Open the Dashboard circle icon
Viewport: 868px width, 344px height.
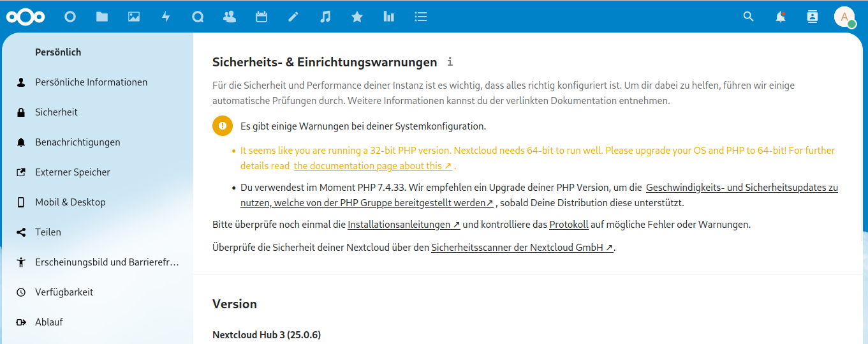coord(70,17)
